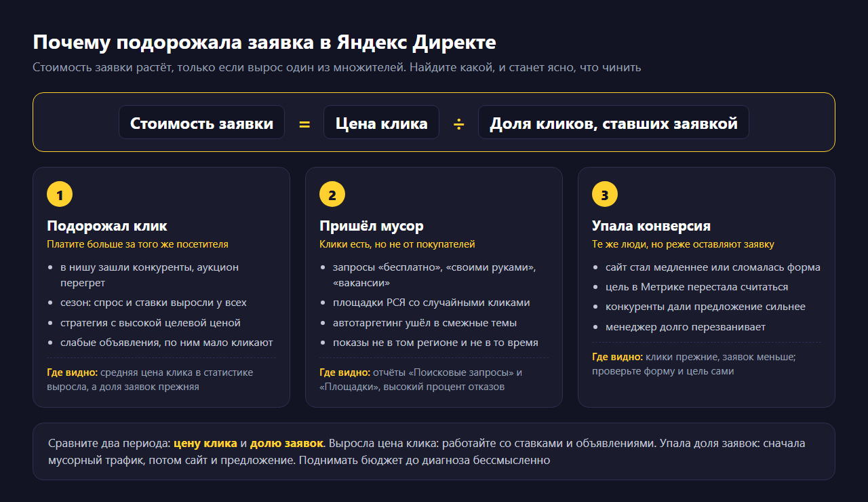Select the «Цена клика» formula chip
The image size is (868, 502).
point(381,123)
